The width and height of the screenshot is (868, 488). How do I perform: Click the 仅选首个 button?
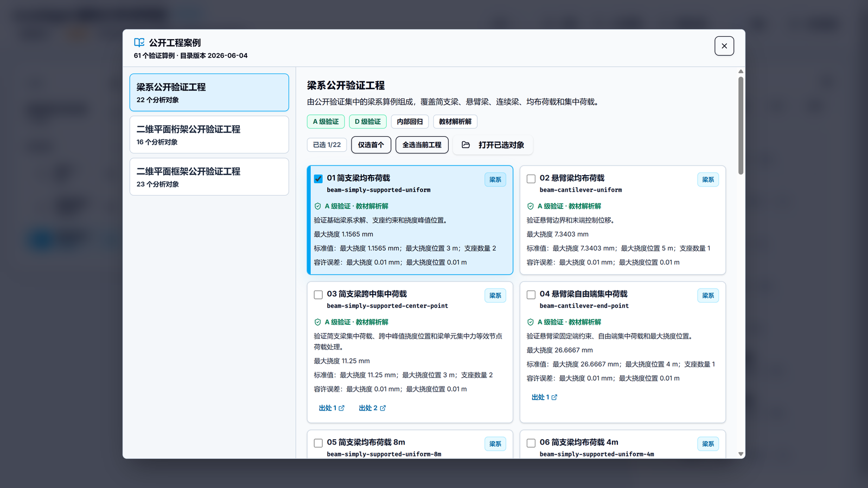[371, 145]
